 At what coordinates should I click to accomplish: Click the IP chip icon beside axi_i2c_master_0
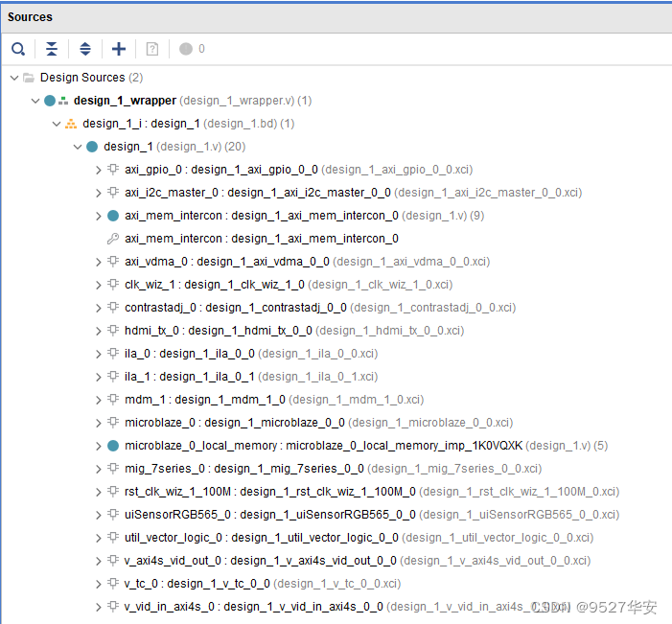113,192
